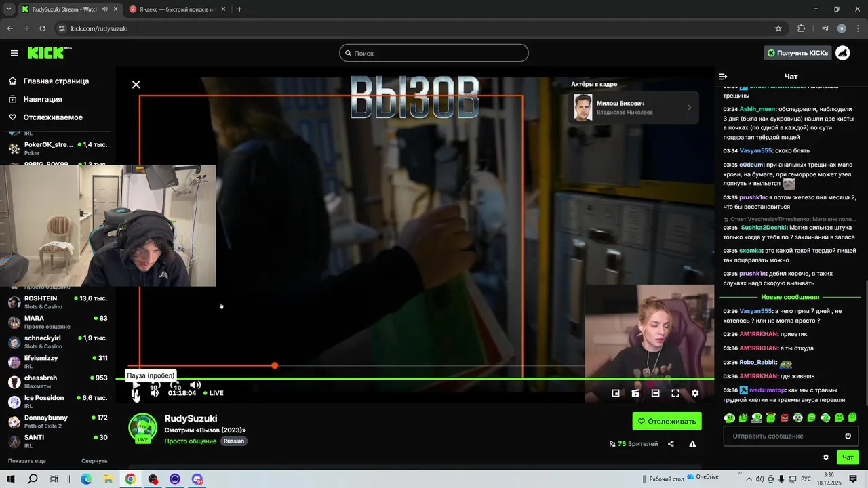Rewind 10 seconds in the movie player
The width and height of the screenshot is (868, 488).
tap(155, 386)
